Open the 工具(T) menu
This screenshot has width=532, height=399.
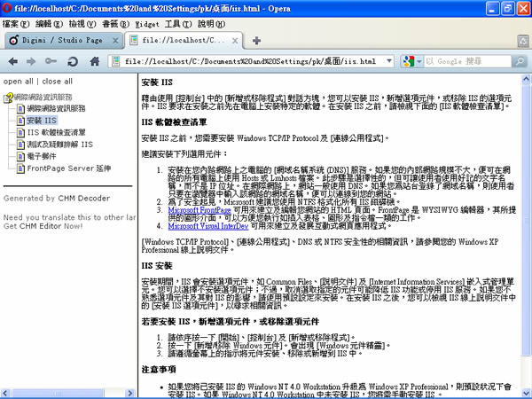tap(178, 24)
